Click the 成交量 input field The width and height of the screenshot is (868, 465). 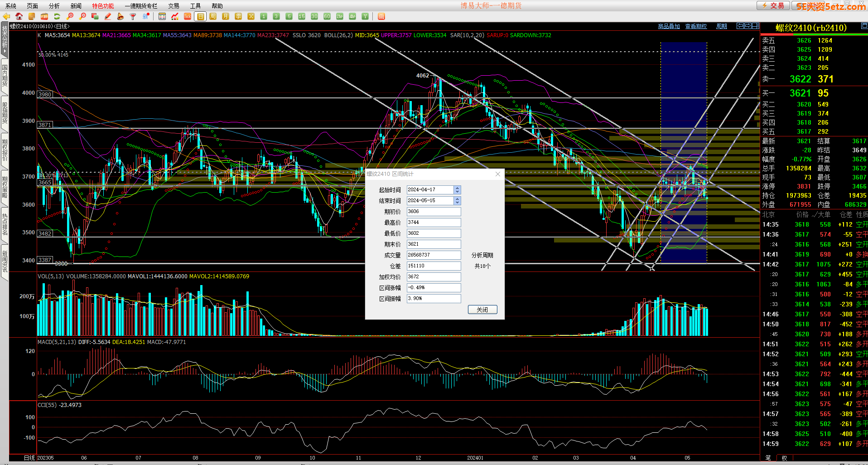(x=434, y=255)
